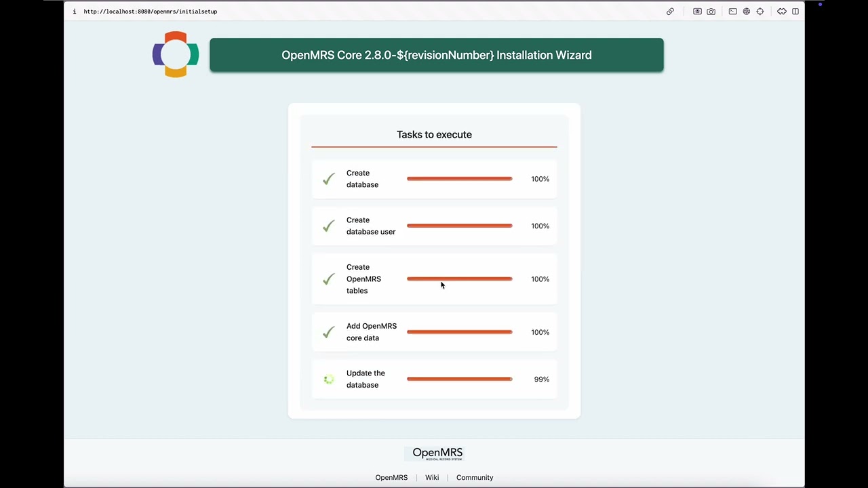
Task: Click the localhost URL address field
Action: point(151,12)
